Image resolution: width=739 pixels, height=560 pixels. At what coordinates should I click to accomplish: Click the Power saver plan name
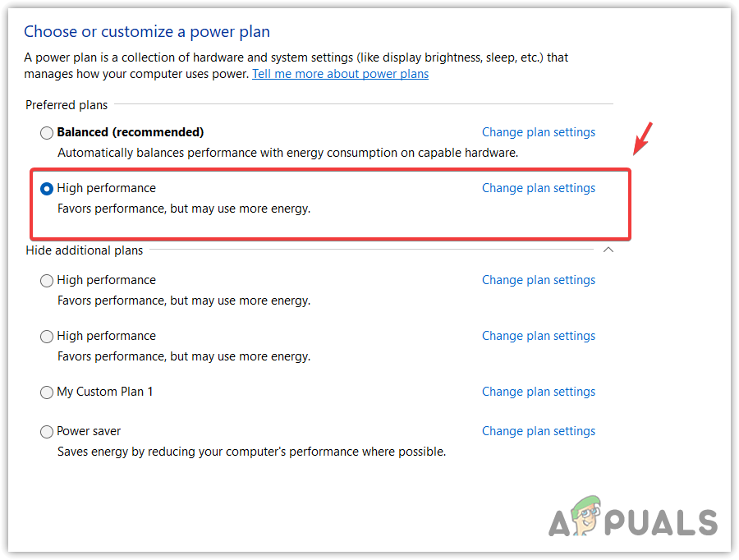[x=89, y=431]
